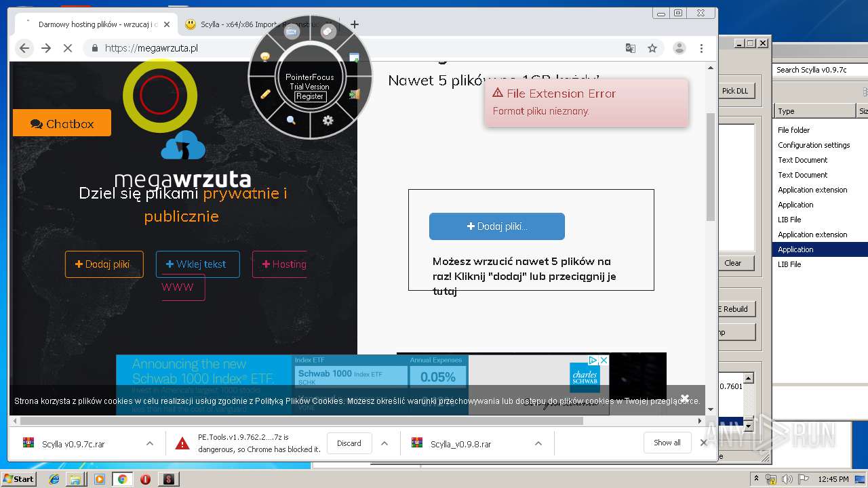
Task: Select the highlighted Application row
Action: coord(821,249)
